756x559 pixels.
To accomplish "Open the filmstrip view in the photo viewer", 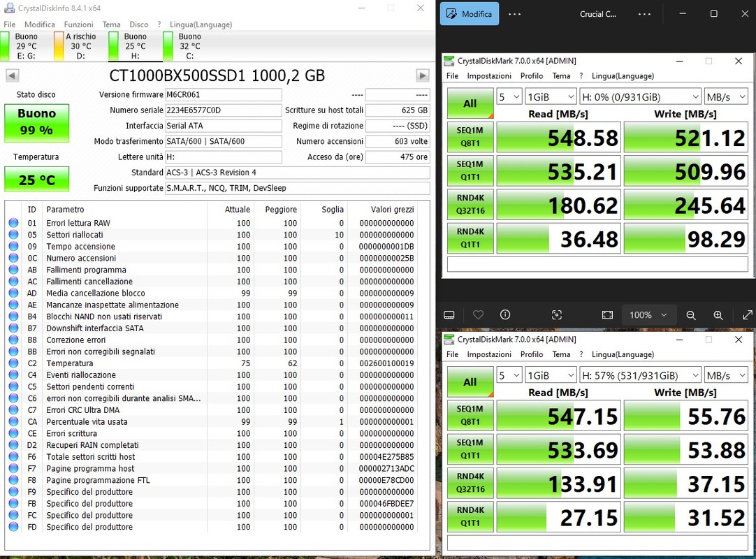I will [449, 315].
